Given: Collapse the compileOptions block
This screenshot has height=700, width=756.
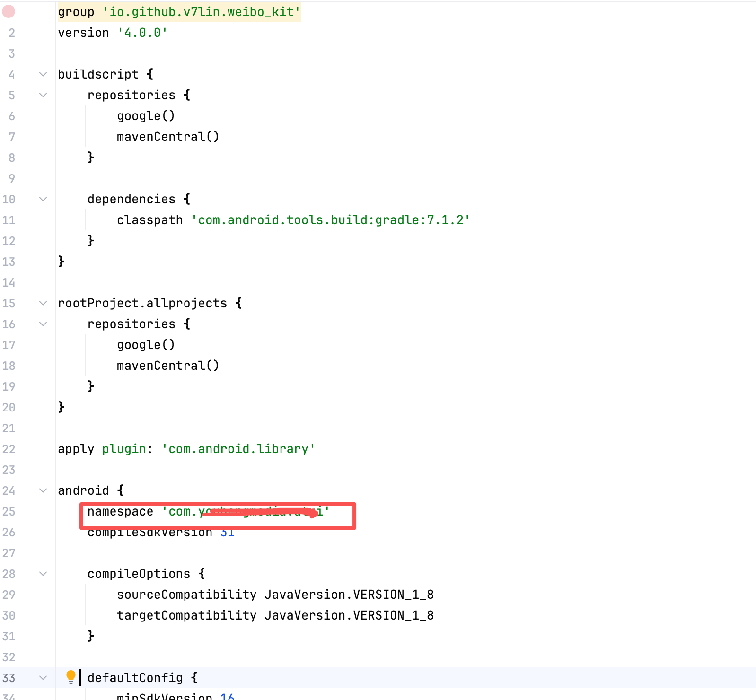Looking at the screenshot, I should point(43,574).
